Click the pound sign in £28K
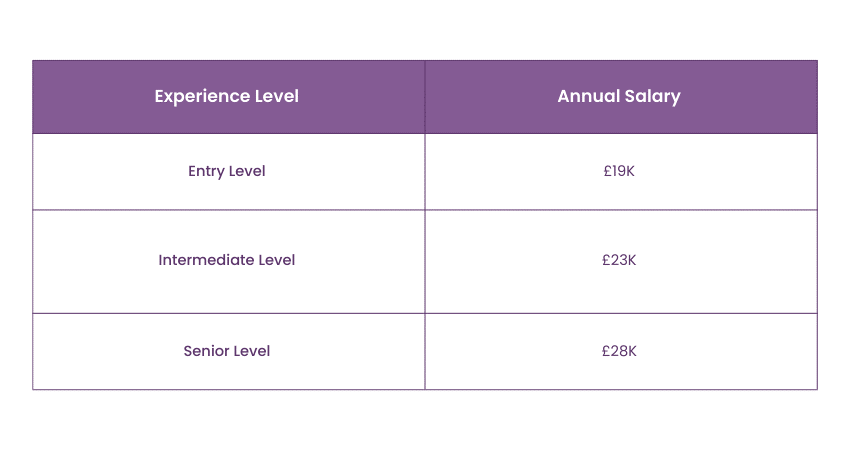The width and height of the screenshot is (850, 450). coord(606,351)
